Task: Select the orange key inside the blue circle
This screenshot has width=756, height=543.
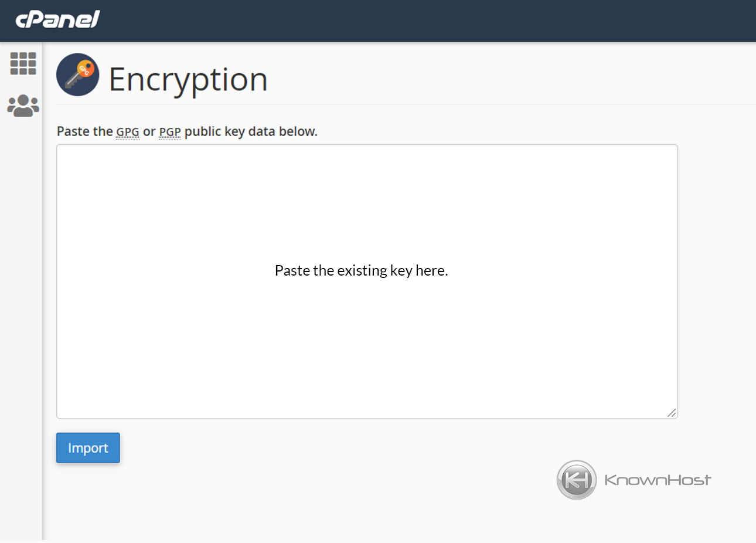Action: 78,74
